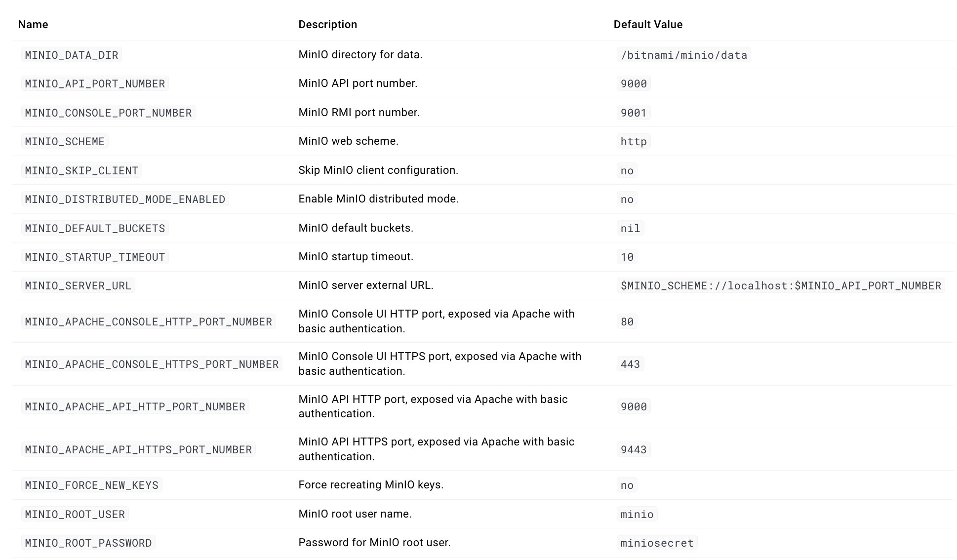The width and height of the screenshot is (957, 560).
Task: Select the MINIO_SKIP_CLIENT code label
Action: pyautogui.click(x=81, y=170)
